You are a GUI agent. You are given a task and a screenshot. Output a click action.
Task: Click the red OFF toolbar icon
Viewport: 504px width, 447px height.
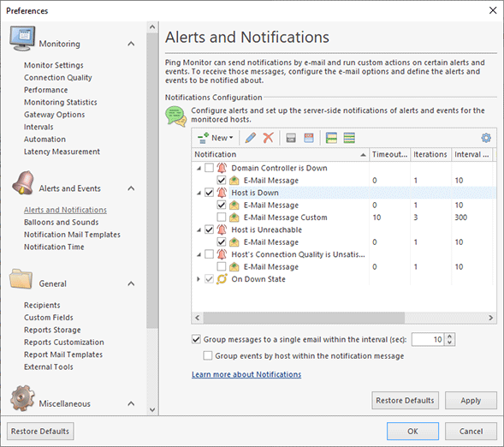tap(309, 138)
